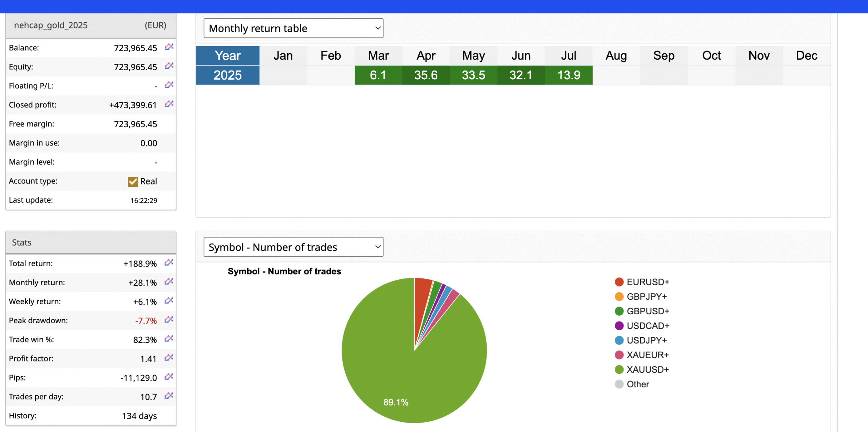Open the Total return chart icon

(x=169, y=262)
